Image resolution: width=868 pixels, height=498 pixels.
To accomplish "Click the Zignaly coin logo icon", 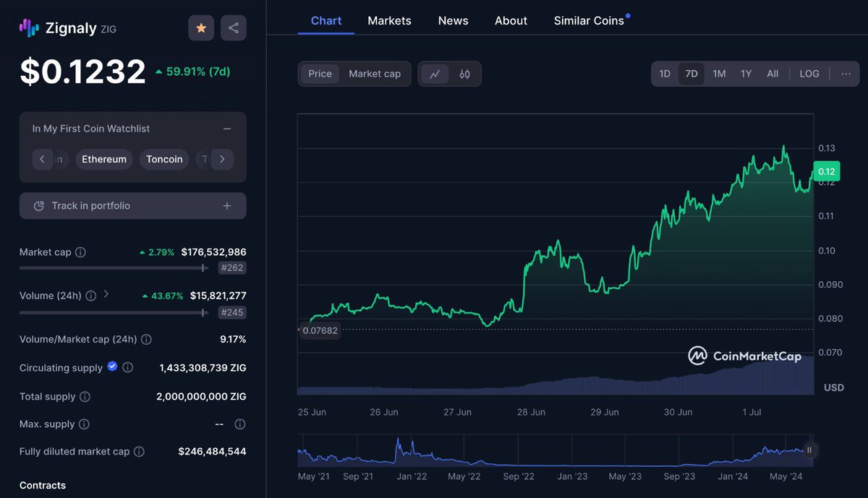I will click(29, 27).
